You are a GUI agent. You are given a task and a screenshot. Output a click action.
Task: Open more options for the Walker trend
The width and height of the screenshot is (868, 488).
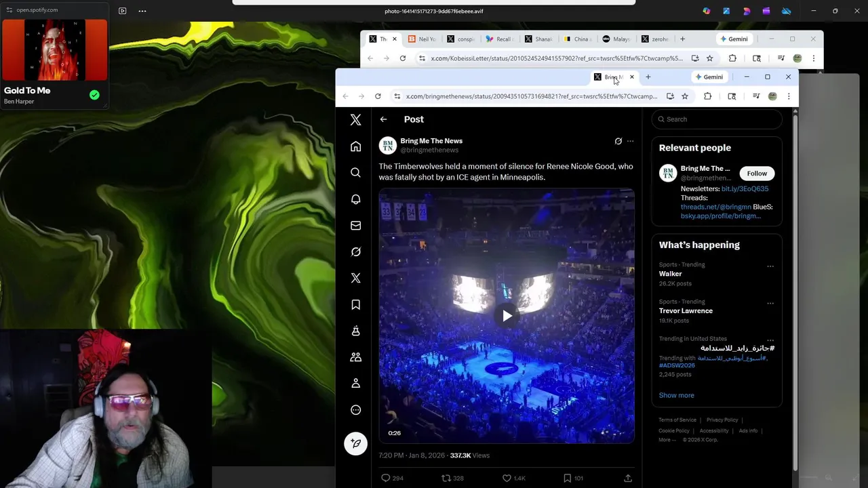click(770, 266)
